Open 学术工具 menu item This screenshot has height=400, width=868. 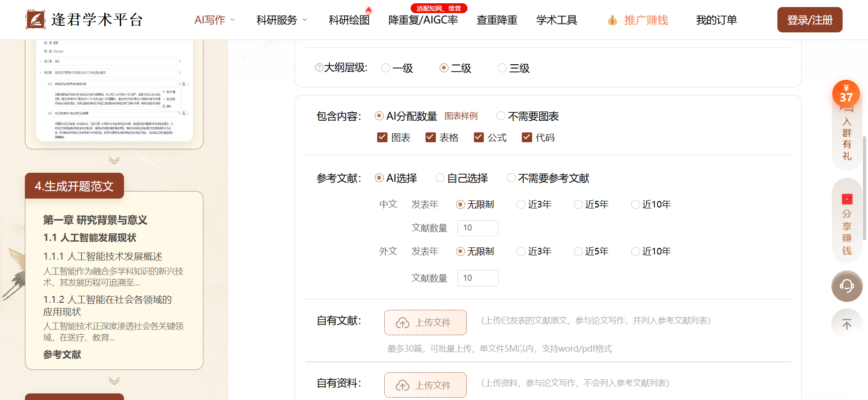(557, 20)
